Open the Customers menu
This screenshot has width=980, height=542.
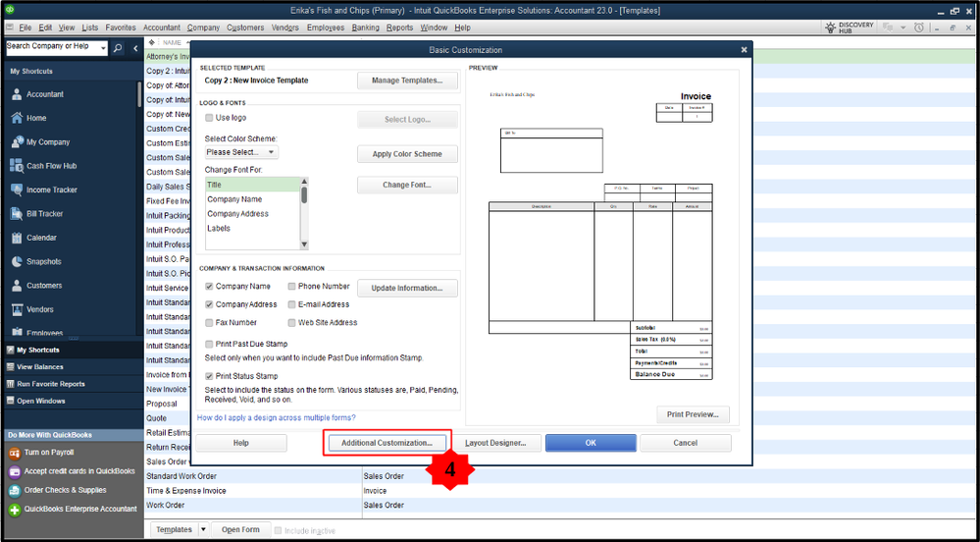point(245,27)
